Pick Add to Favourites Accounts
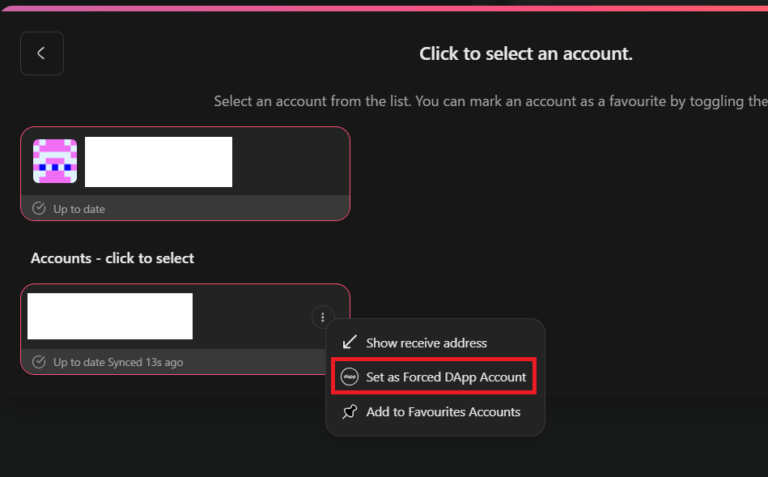The height and width of the screenshot is (477, 768). point(443,412)
